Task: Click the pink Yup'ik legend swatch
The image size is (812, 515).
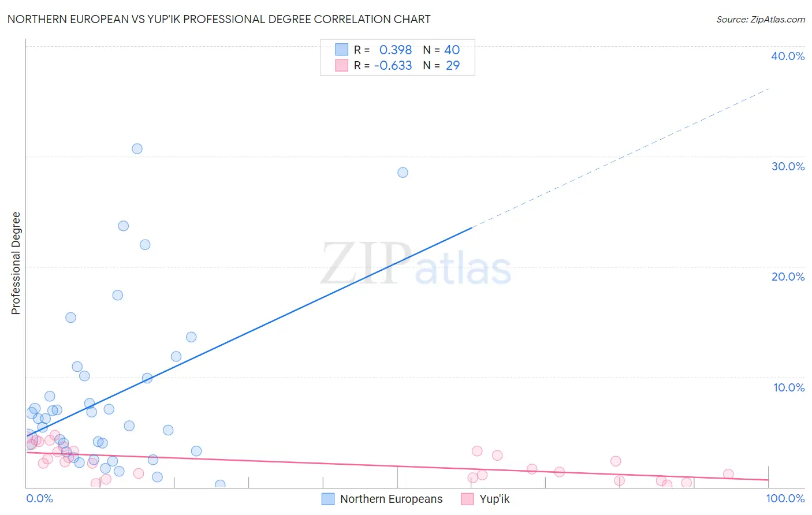Action: [467, 499]
